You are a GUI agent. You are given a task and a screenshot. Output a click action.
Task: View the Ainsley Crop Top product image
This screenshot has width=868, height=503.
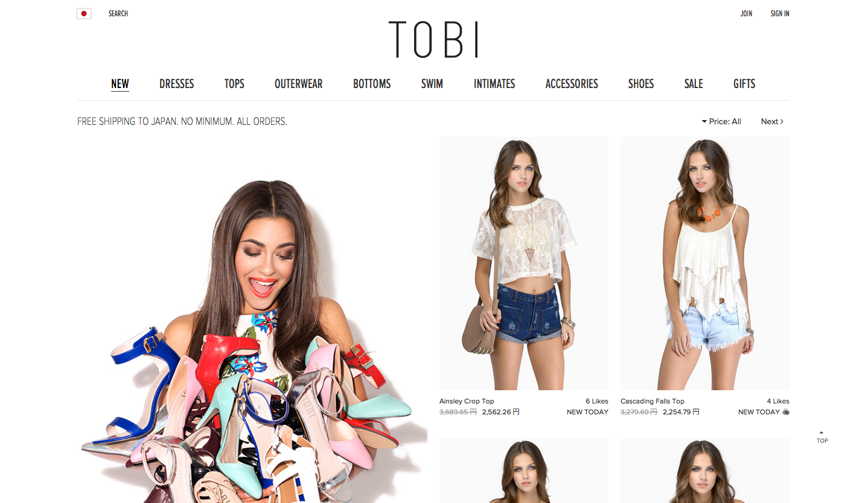click(x=524, y=264)
